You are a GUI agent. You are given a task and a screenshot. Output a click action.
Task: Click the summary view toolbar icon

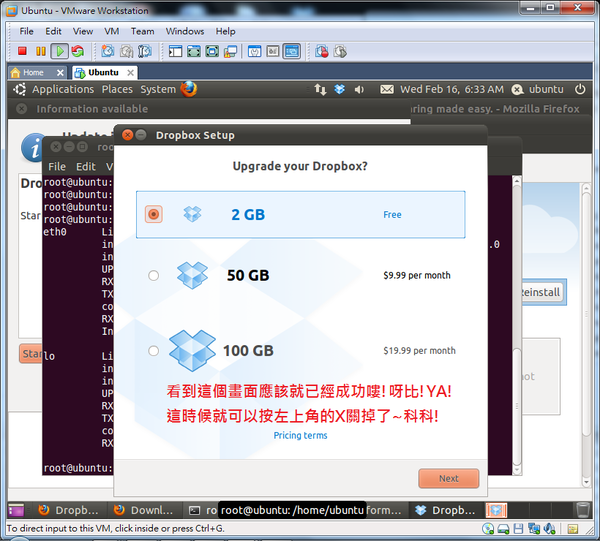[x=254, y=51]
